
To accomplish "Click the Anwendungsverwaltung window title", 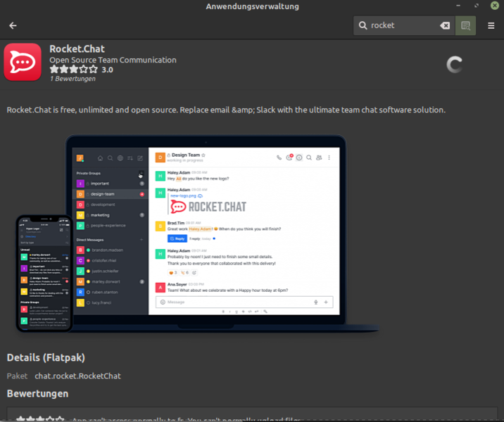I will coord(252,6).
